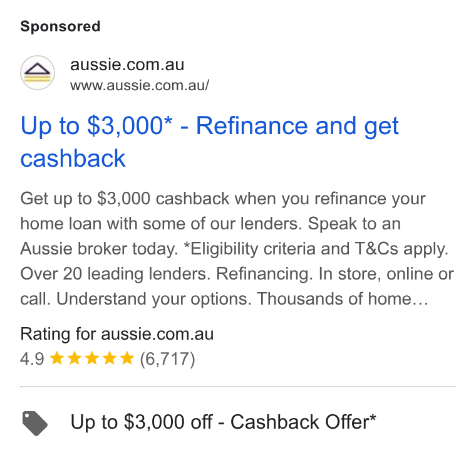The height and width of the screenshot is (460, 476).
Task: Click 'Over 20 leading lenders' text
Action: pos(115,274)
